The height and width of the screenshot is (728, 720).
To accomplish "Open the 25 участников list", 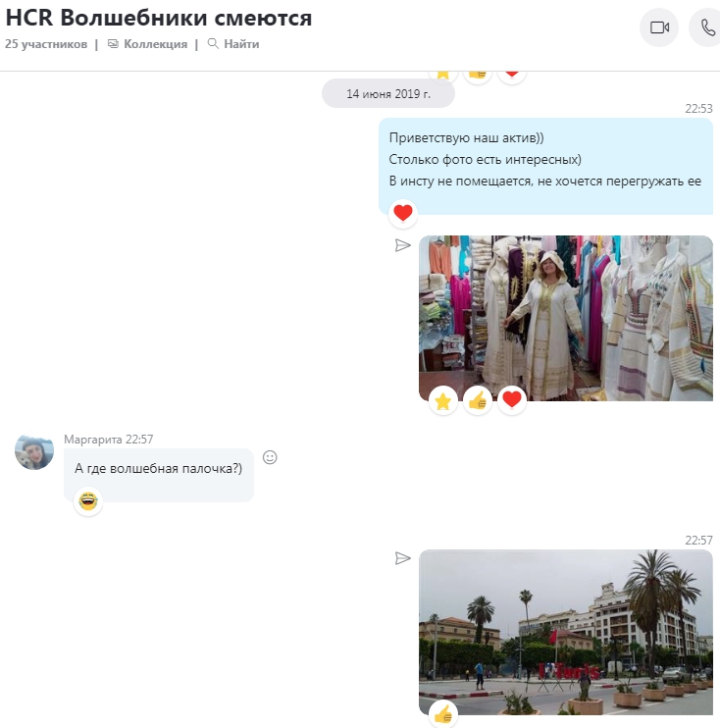I will (x=45, y=44).
